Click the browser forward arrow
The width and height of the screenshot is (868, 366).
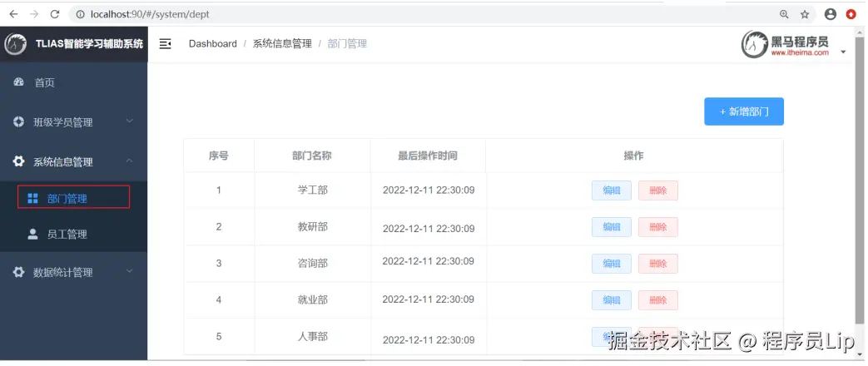point(34,14)
